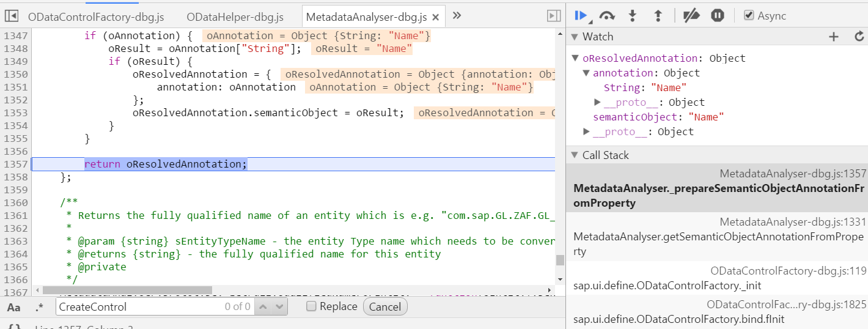Uncheck the Async checkbox
The image size is (868, 329).
click(x=749, y=15)
